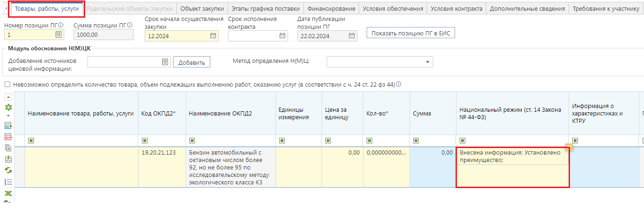Open lookup in Номер позиции ПГ field
Screen dimensions: 644x203
58,35
